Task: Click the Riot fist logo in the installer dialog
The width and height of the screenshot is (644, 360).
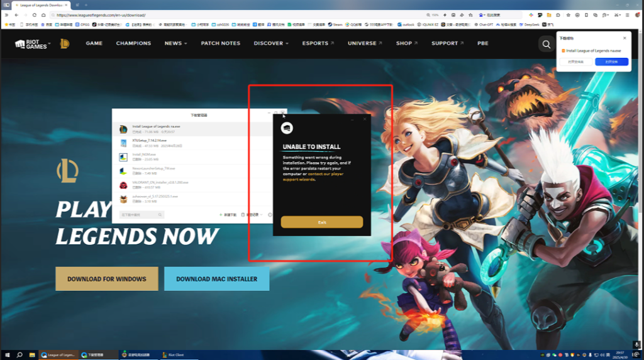Action: pyautogui.click(x=287, y=128)
